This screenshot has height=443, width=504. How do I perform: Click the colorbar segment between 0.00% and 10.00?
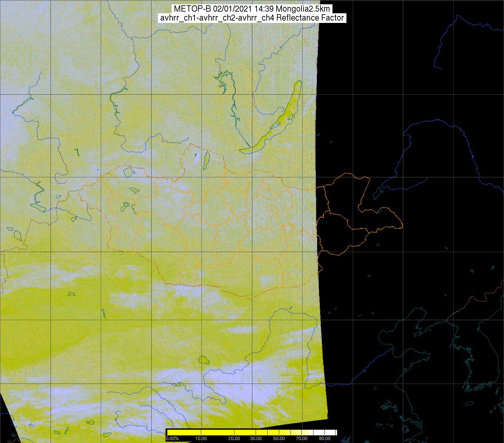(184, 432)
